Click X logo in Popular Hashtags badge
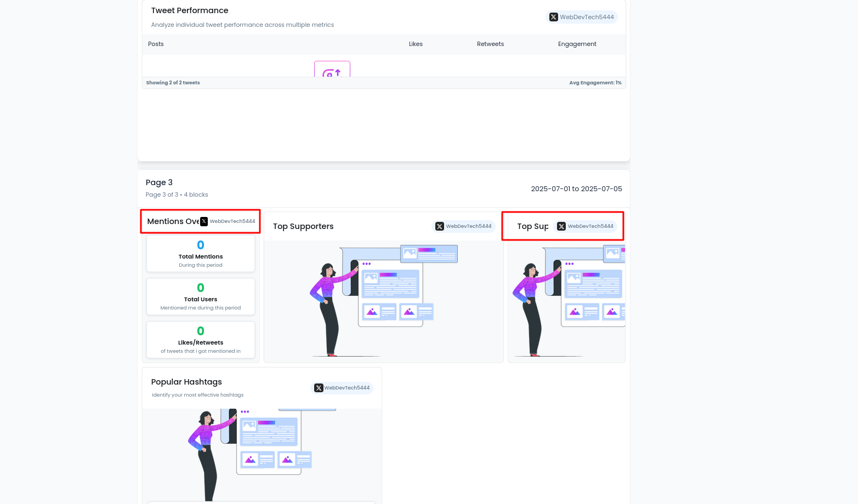 coord(319,388)
